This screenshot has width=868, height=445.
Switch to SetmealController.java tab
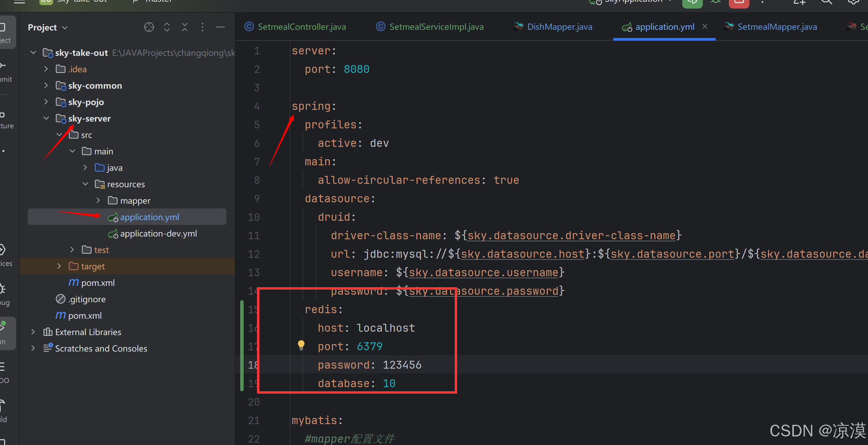click(302, 27)
